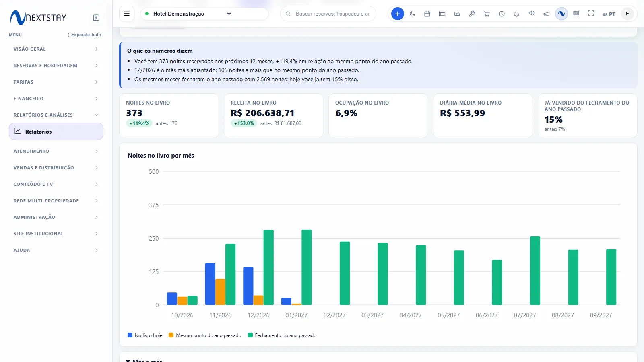Click the 12/2026 blue bar in chart

(x=248, y=286)
